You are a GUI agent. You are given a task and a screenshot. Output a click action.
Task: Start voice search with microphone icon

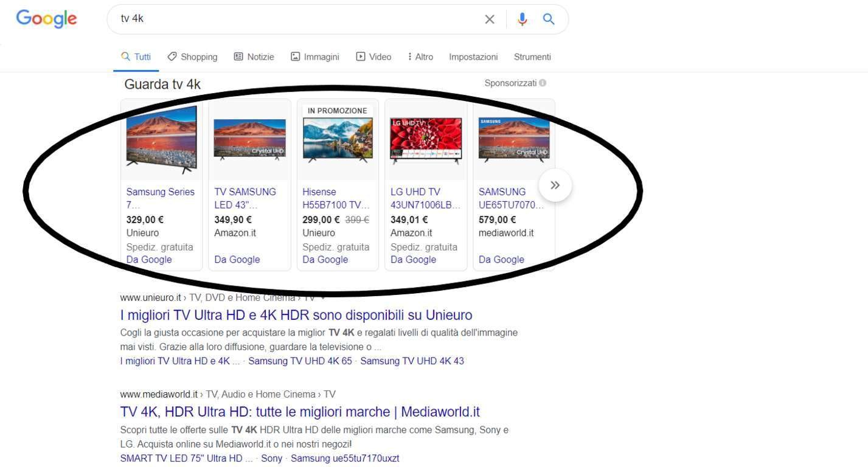523,19
